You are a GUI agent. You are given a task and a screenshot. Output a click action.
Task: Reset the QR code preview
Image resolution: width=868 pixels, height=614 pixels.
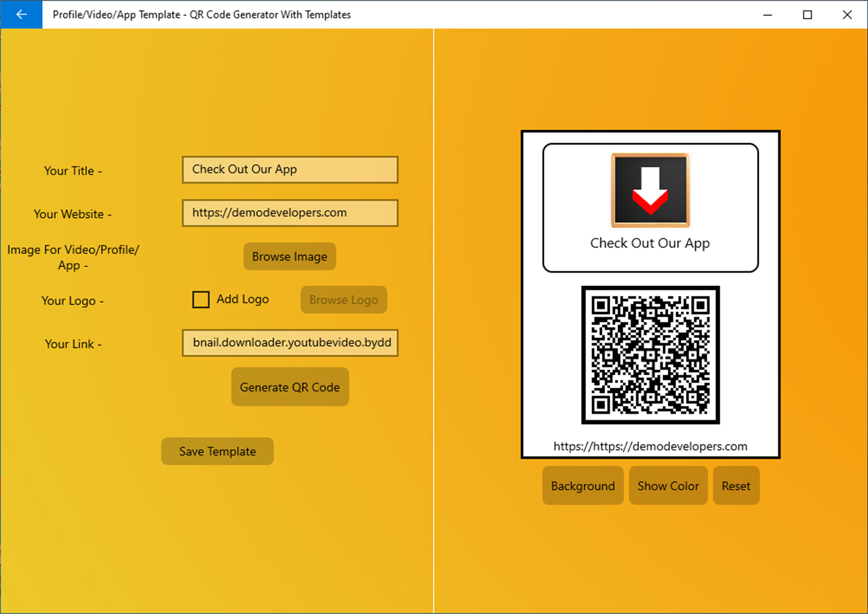[x=736, y=486]
